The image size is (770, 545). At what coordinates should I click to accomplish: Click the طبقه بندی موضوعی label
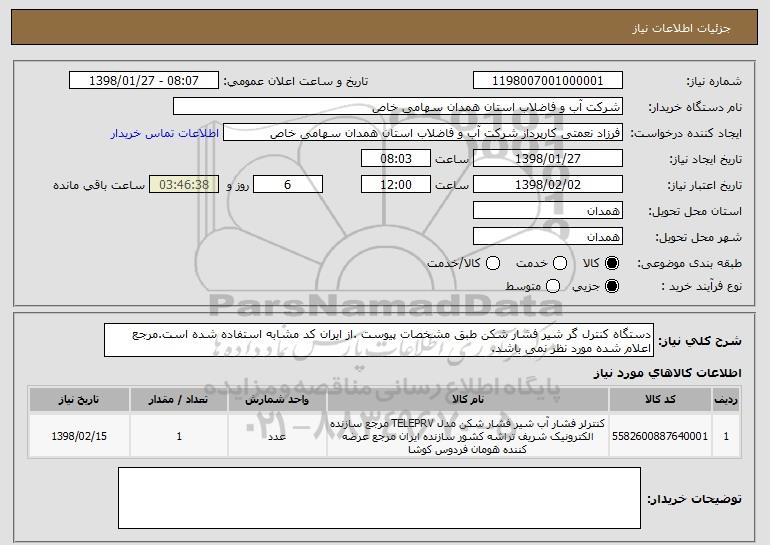[689, 264]
